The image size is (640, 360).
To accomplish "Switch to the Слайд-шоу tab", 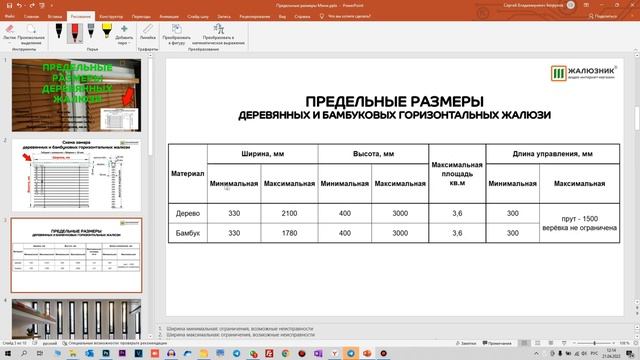I will tap(198, 16).
